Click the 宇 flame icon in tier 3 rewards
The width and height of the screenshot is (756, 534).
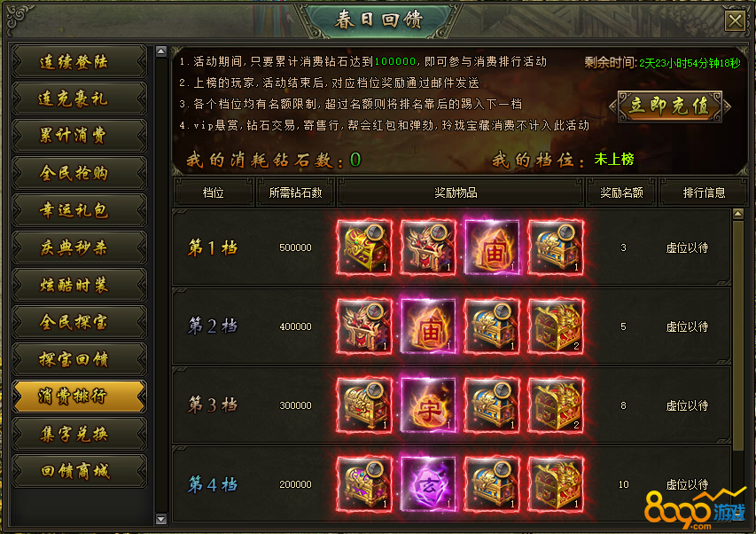(x=428, y=404)
